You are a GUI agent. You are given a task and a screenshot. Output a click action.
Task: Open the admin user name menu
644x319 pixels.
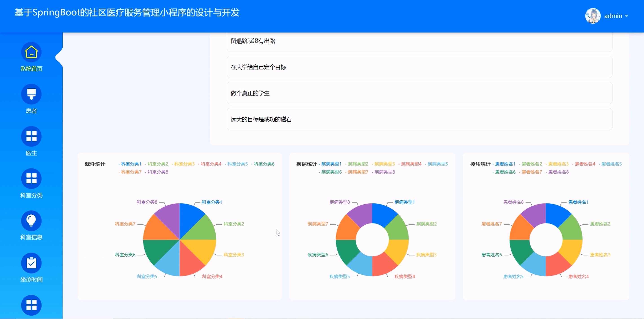(x=613, y=16)
